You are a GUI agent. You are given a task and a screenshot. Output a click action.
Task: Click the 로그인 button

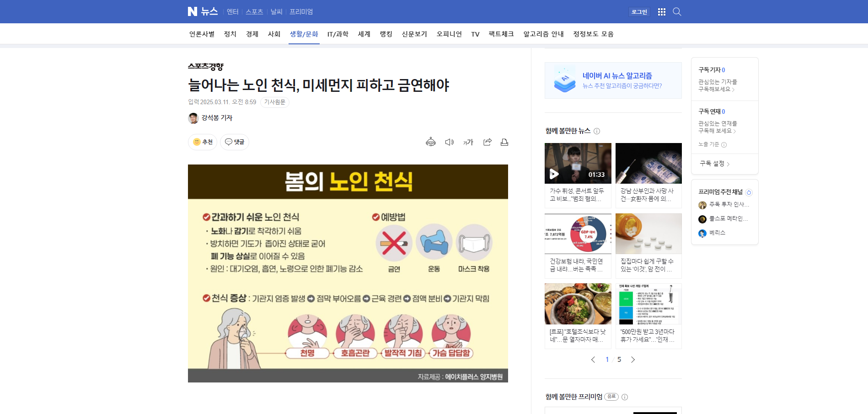click(x=639, y=12)
